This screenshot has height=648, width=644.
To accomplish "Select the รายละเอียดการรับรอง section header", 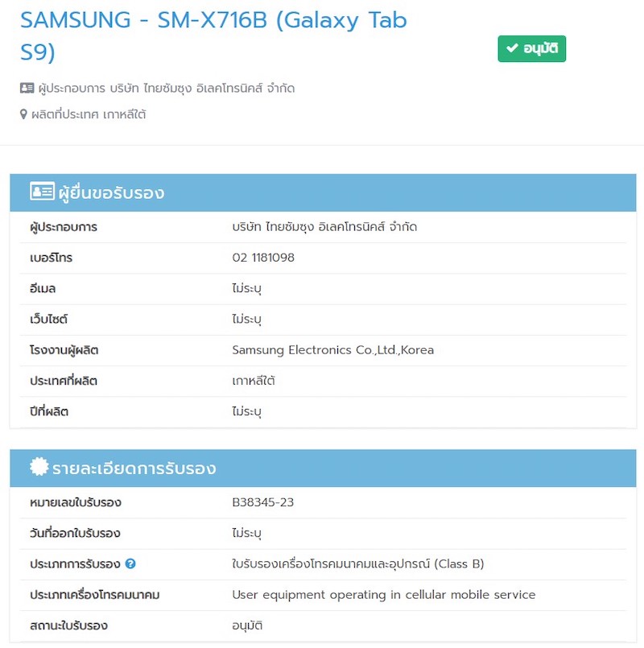I will click(x=323, y=468).
